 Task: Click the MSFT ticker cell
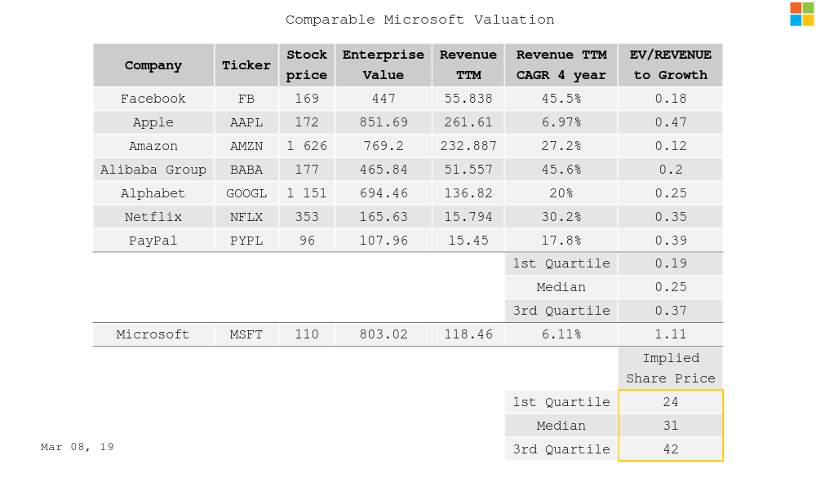tap(246, 334)
